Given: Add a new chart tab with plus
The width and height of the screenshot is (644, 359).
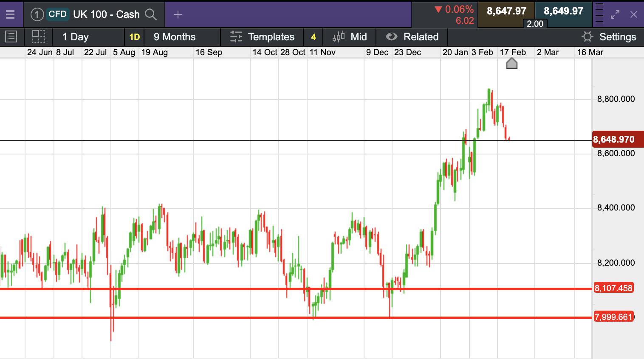Looking at the screenshot, I should coord(178,14).
